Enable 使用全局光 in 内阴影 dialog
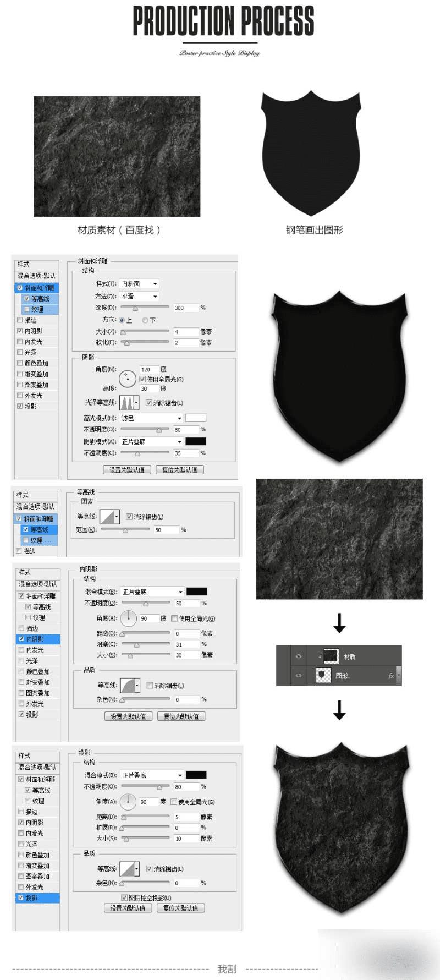The image size is (440, 980). click(x=174, y=618)
